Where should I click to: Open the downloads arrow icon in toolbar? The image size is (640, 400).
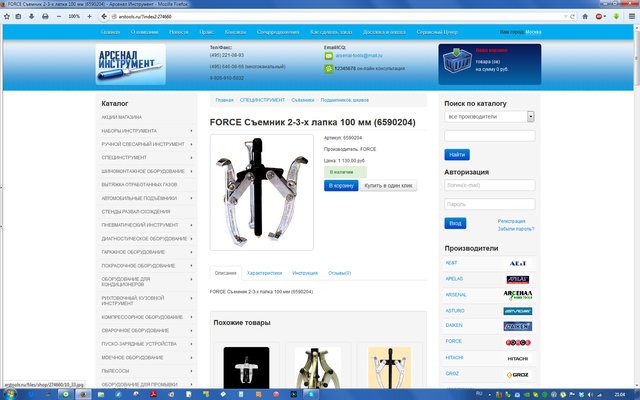[x=31, y=16]
